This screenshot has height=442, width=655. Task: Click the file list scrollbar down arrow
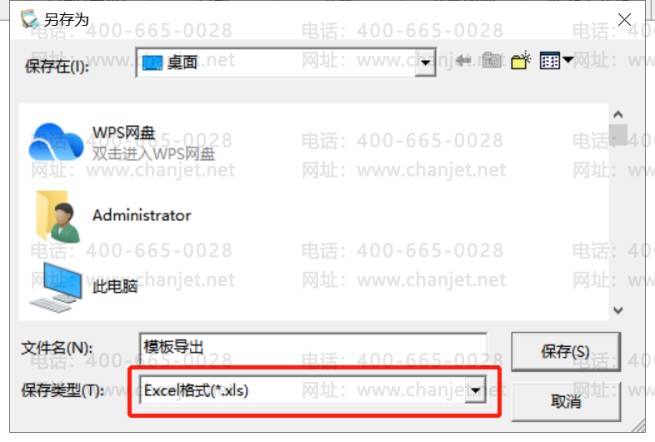click(x=618, y=310)
